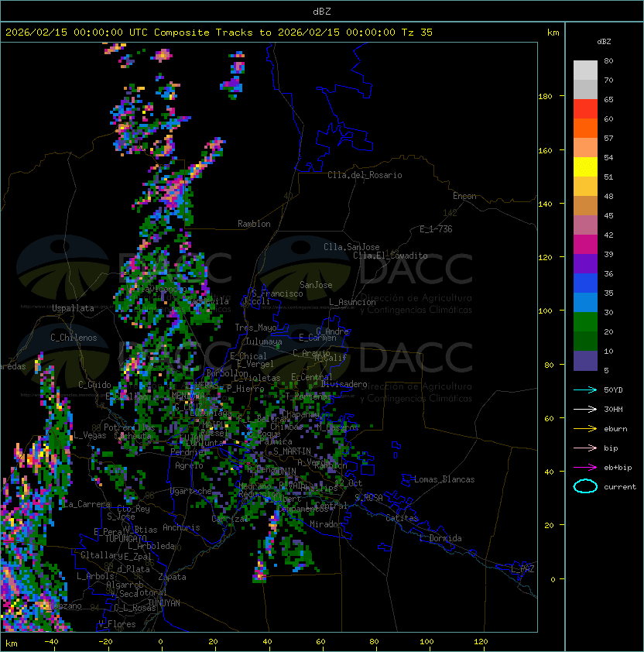Click the Catitas map label

(402, 518)
